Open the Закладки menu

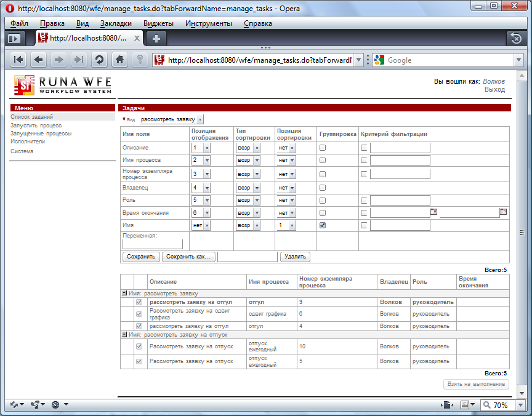(116, 23)
